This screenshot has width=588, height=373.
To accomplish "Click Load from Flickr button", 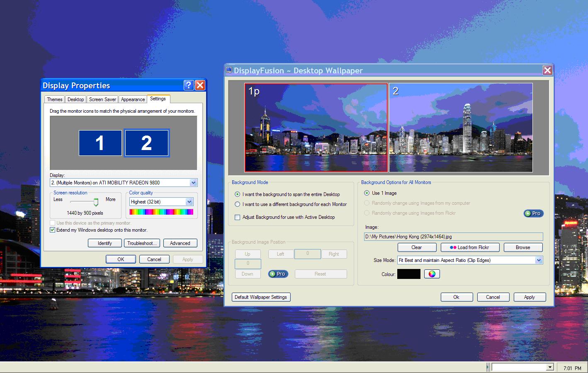I will tap(469, 247).
